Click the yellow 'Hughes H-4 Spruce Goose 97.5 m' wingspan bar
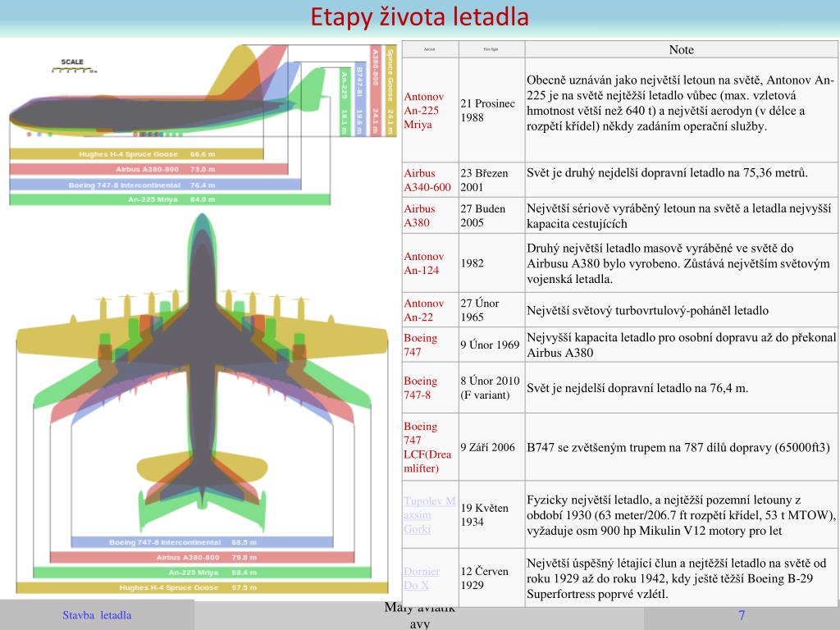The width and height of the screenshot is (840, 630). 202,587
